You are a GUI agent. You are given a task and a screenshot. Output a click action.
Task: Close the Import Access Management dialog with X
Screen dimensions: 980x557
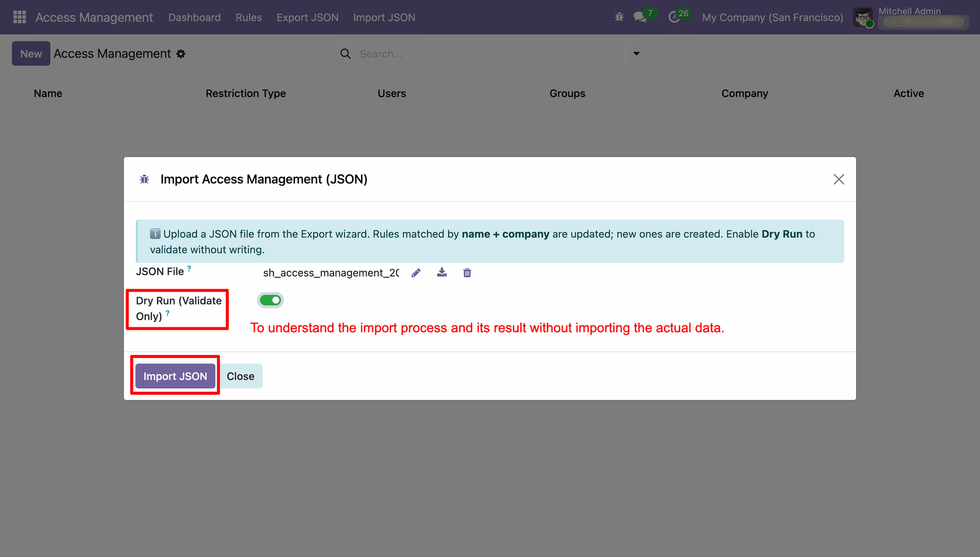coord(839,179)
